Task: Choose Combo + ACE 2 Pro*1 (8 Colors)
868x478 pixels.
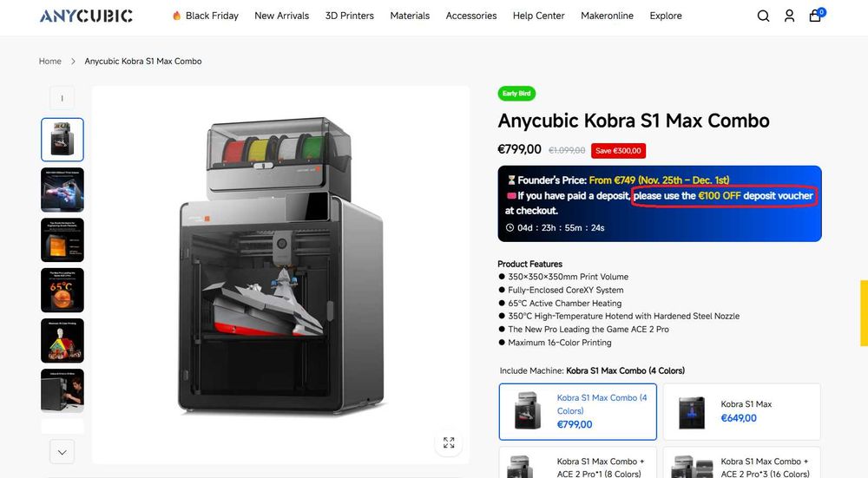Action: click(x=578, y=463)
